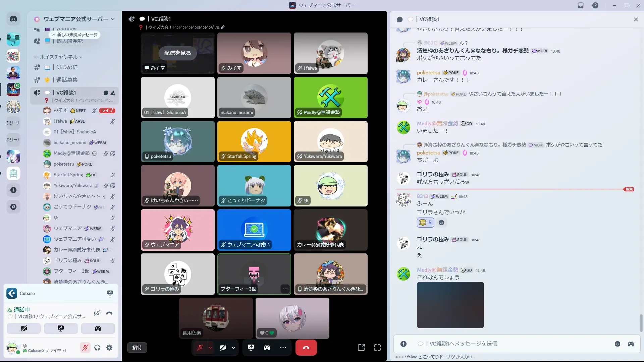Toggle deafen headphone icon in user panel
644x362 pixels.
[97, 348]
